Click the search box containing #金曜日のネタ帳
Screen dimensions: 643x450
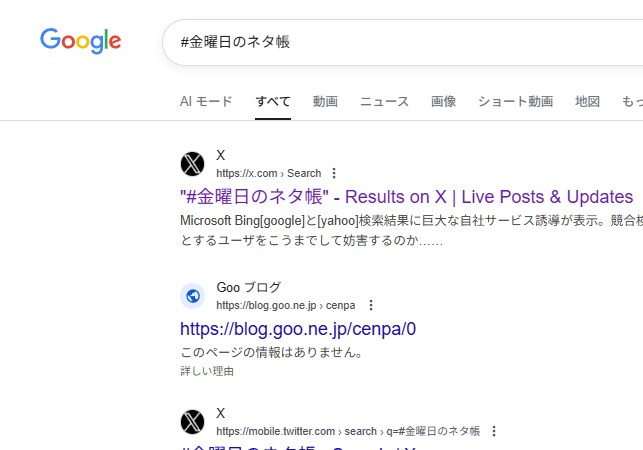[400, 42]
